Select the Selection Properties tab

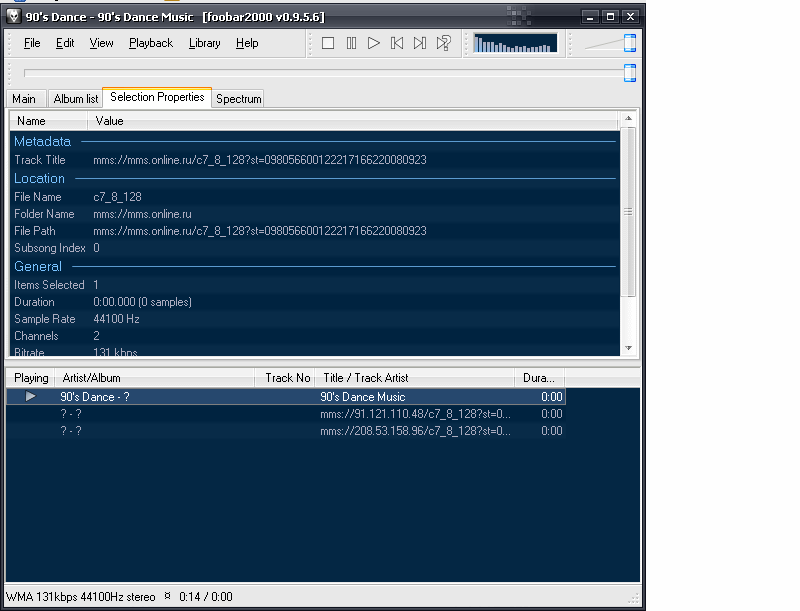[157, 97]
